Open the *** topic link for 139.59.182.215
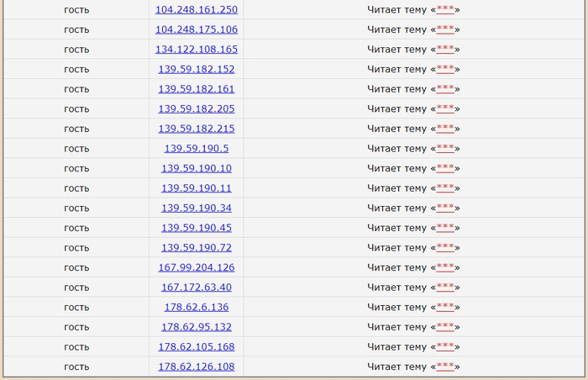This screenshot has height=380, width=588. 445,129
